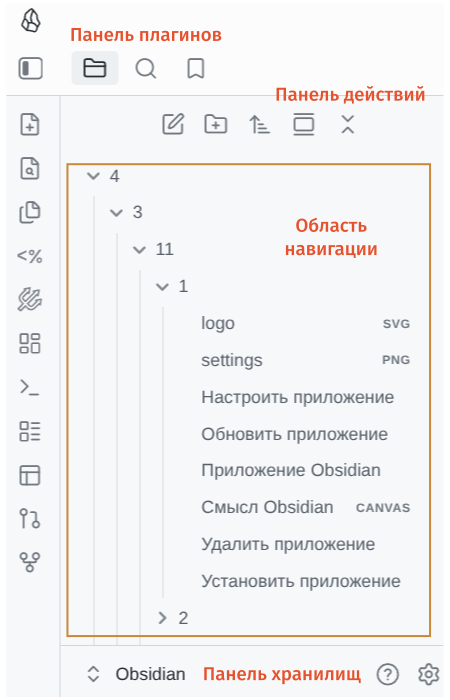Click the git pull request ribbon icon
Viewport: 450px width, 700px height.
click(x=30, y=519)
